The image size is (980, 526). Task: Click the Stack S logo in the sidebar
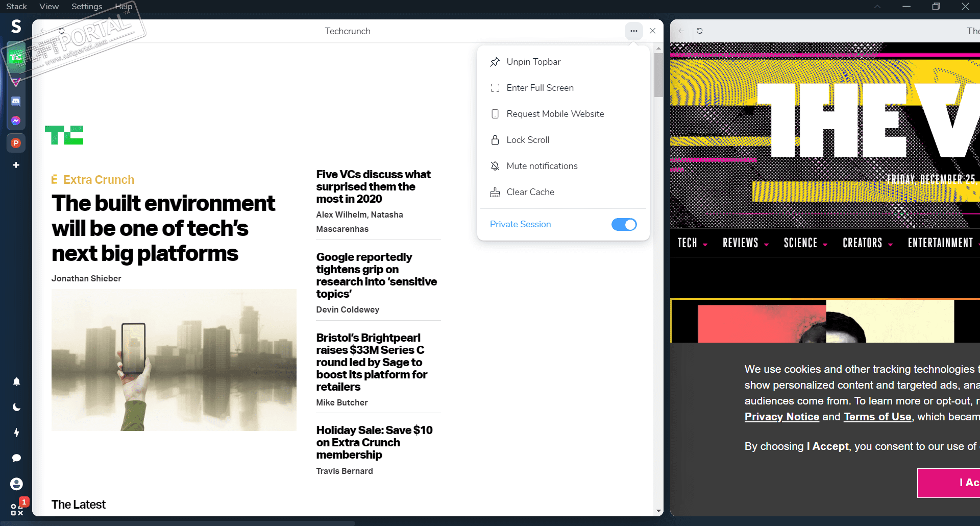click(16, 26)
